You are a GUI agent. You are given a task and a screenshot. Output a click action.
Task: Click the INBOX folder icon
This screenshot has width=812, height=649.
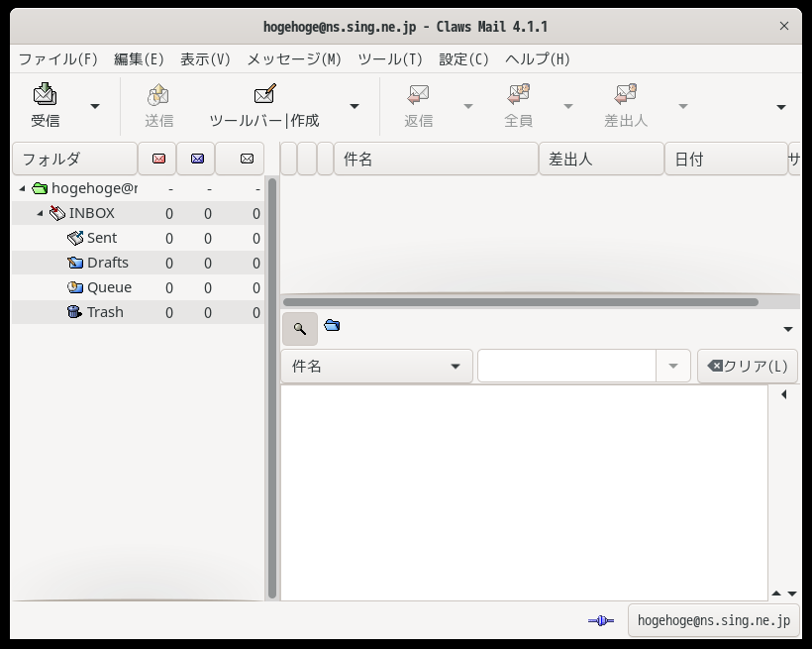(57, 213)
